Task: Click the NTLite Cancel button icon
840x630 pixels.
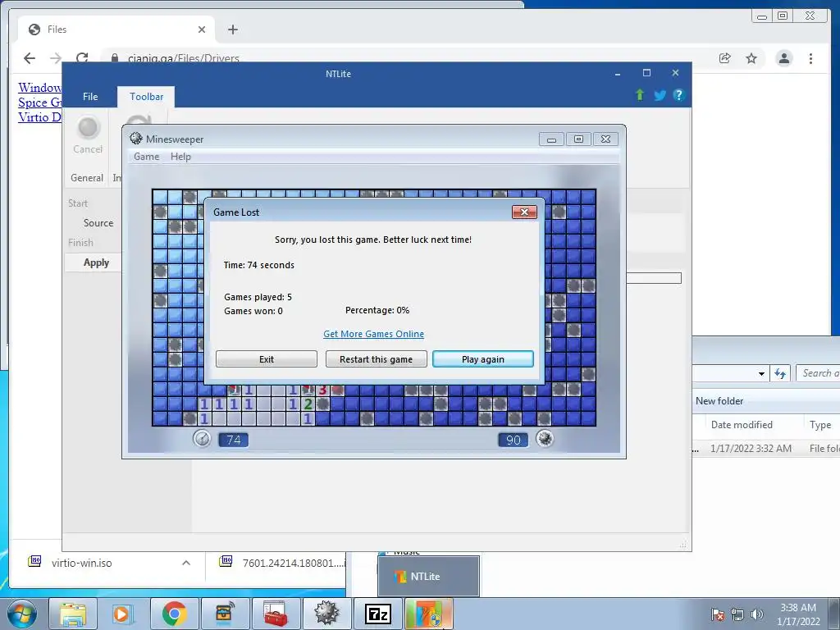Action: 89,127
